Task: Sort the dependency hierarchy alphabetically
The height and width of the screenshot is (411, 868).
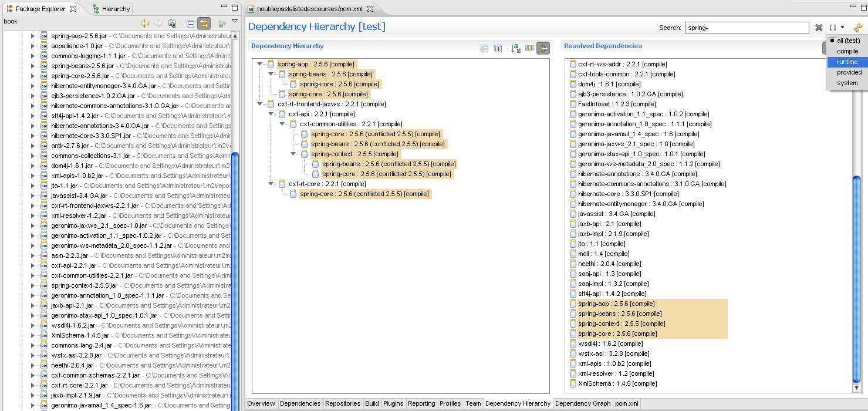Action: pos(516,49)
